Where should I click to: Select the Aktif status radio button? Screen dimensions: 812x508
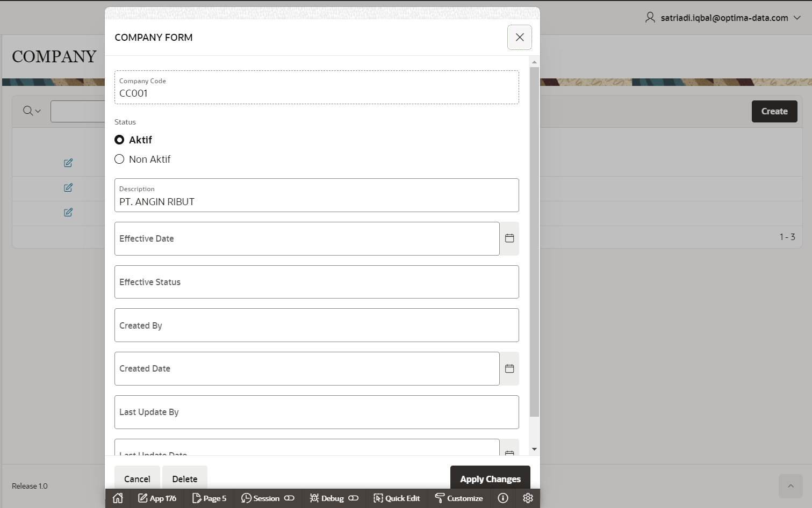pyautogui.click(x=119, y=140)
